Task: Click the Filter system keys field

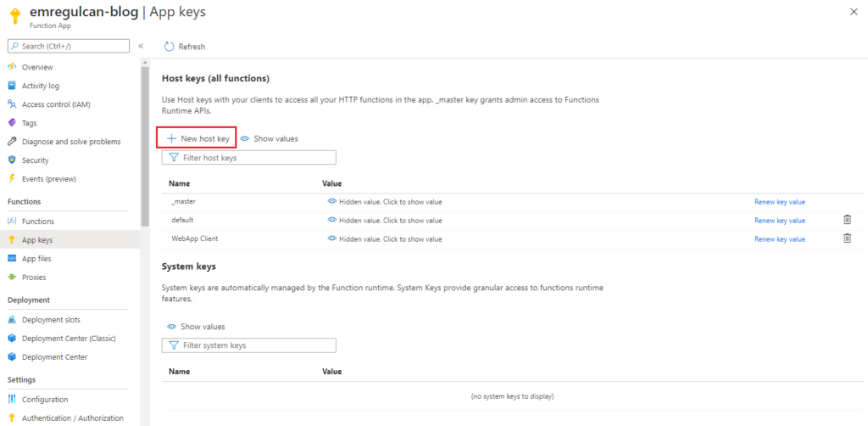Action: point(249,345)
